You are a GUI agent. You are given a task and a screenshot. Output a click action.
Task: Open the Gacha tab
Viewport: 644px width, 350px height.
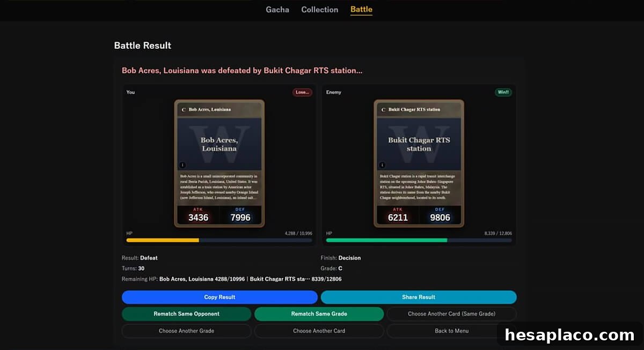click(x=277, y=10)
